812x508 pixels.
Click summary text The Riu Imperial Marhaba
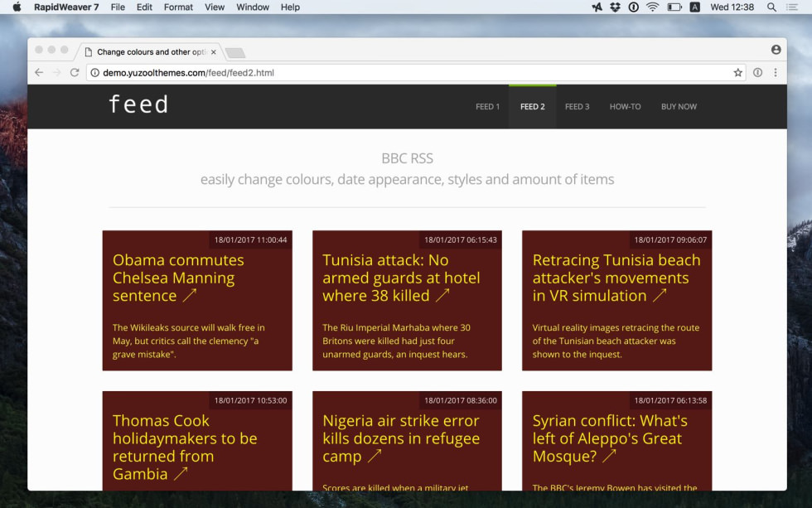pyautogui.click(x=396, y=341)
